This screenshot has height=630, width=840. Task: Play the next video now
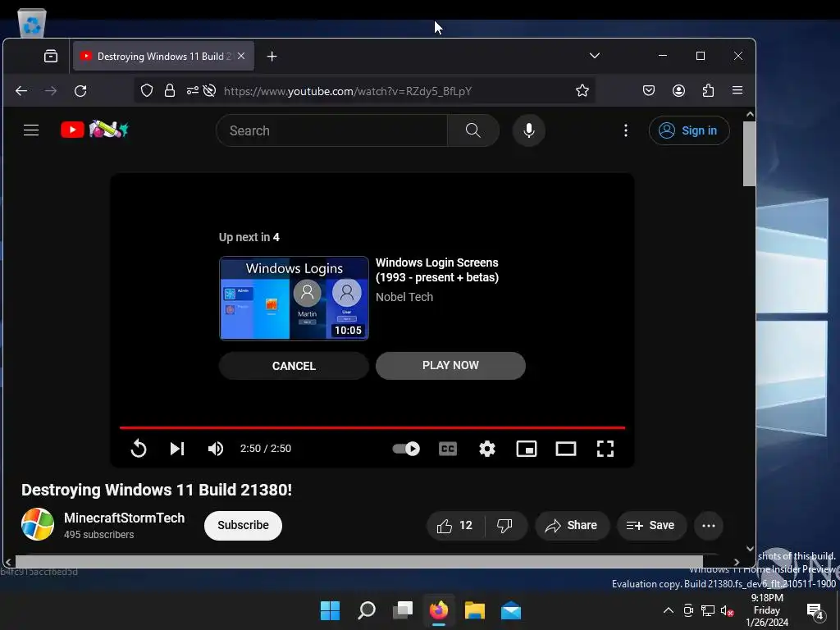pyautogui.click(x=450, y=365)
